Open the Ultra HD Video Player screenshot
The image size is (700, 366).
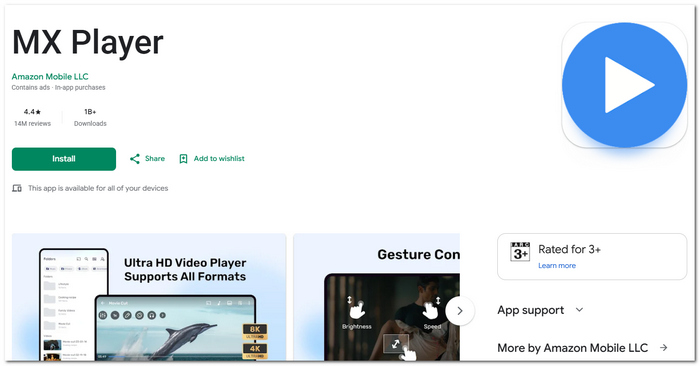pyautogui.click(x=149, y=297)
